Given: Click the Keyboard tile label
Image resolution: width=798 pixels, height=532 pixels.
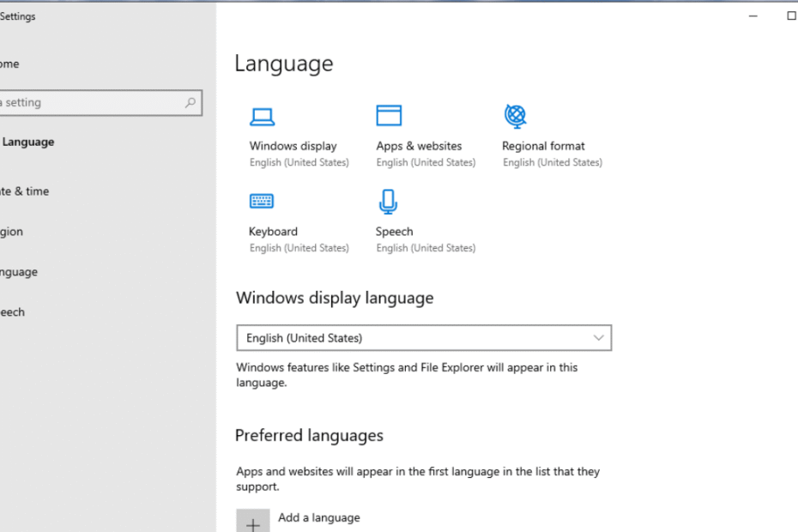Looking at the screenshot, I should coord(274,232).
